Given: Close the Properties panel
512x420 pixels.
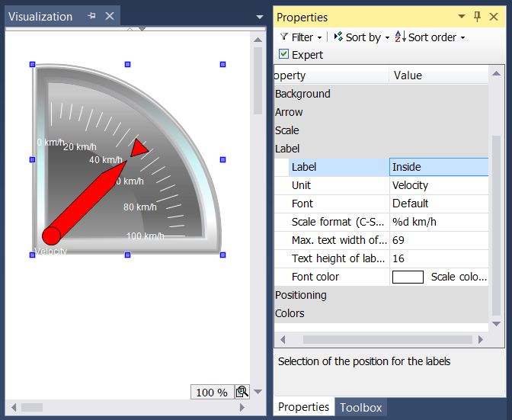Looking at the screenshot, I should (x=494, y=17).
